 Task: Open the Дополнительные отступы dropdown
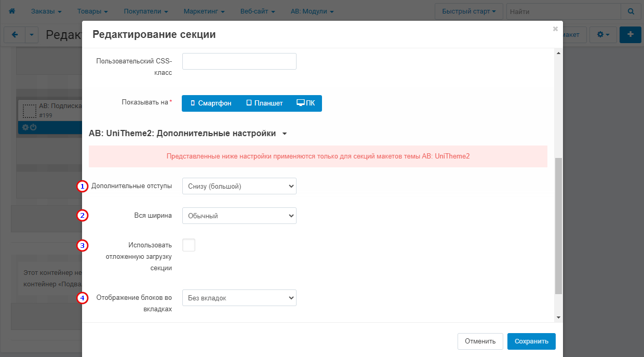(x=239, y=186)
